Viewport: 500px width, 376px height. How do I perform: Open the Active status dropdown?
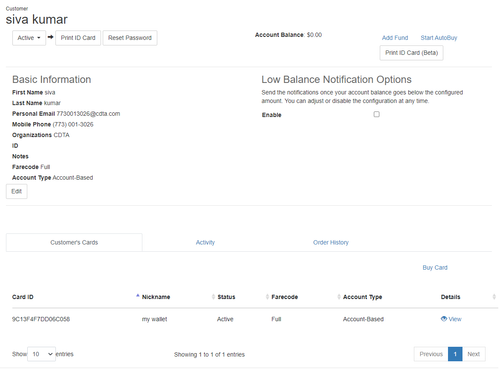[29, 38]
